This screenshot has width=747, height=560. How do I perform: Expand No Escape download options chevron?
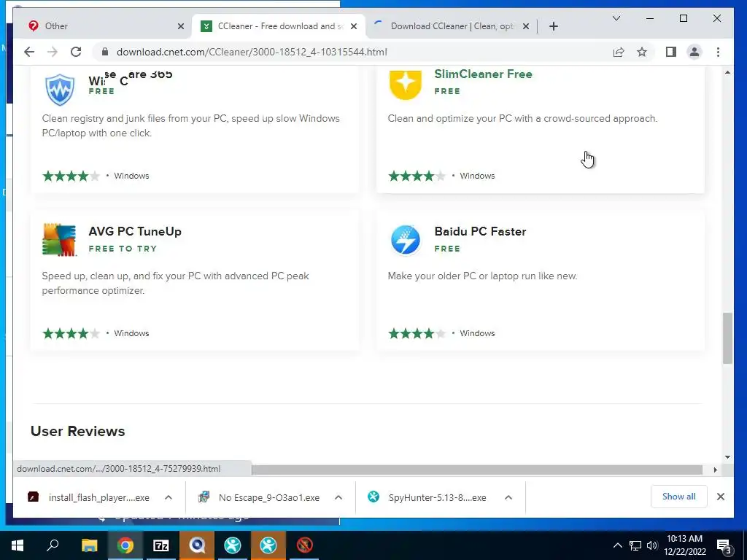[x=338, y=497]
